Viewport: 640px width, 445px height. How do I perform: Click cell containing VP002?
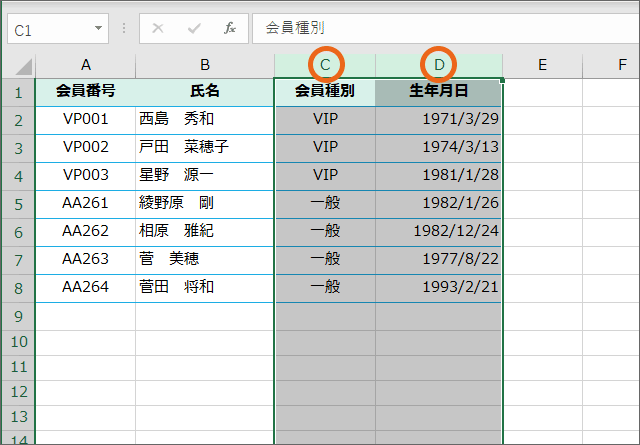(x=85, y=149)
